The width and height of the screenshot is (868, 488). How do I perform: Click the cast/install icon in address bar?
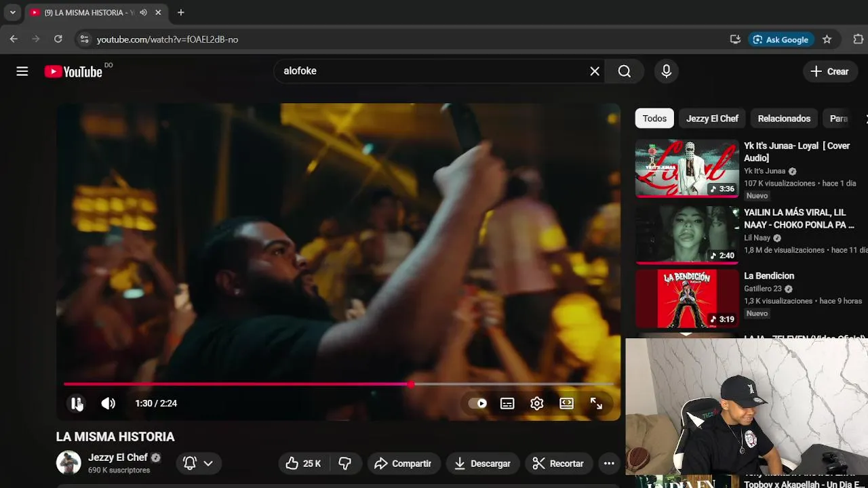(x=735, y=39)
